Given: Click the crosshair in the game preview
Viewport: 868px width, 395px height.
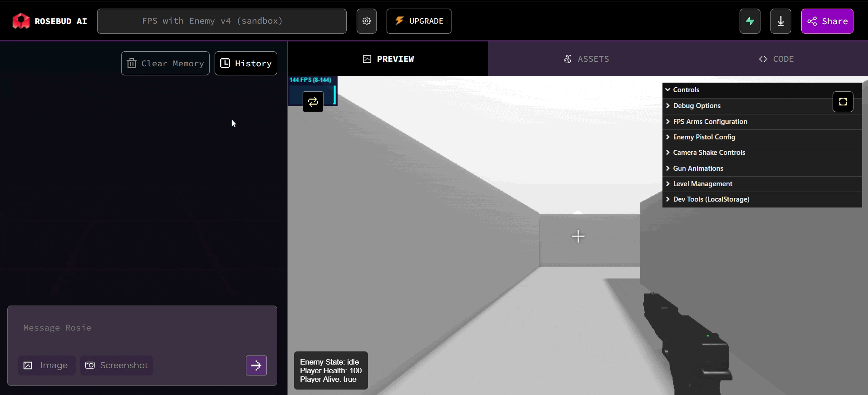Looking at the screenshot, I should click(x=578, y=236).
